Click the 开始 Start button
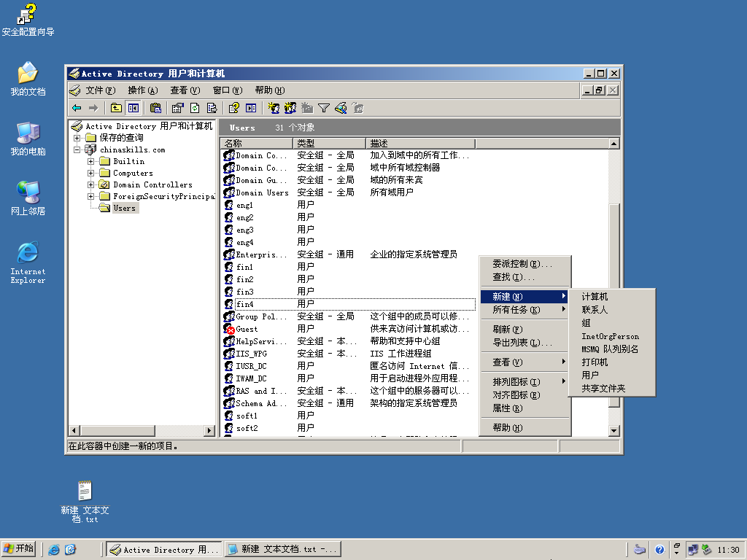747x560 pixels. click(19, 548)
